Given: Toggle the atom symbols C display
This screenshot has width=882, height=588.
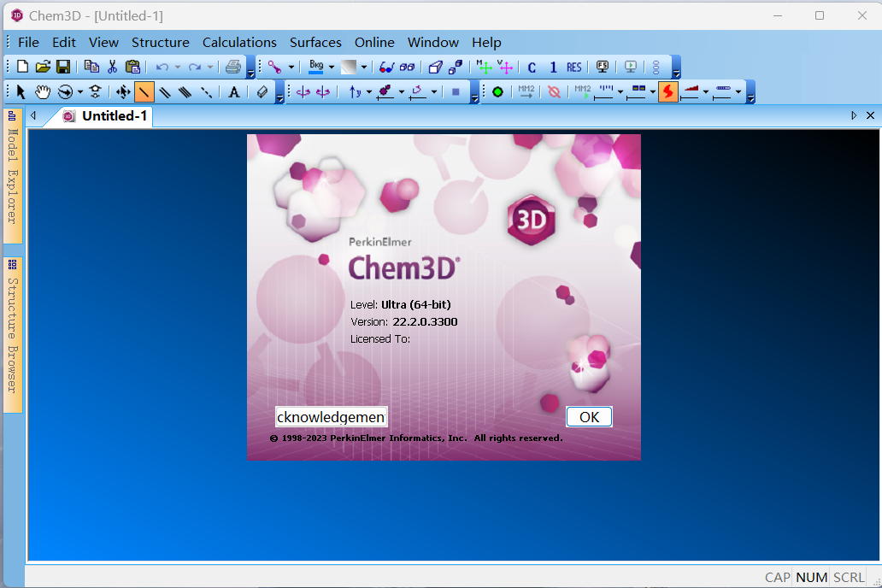Looking at the screenshot, I should (x=532, y=67).
